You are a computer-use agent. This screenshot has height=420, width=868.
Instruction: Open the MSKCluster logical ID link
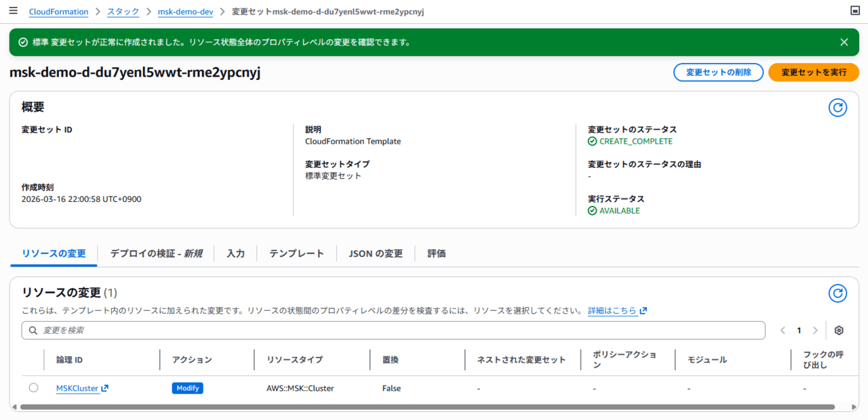[77, 389]
